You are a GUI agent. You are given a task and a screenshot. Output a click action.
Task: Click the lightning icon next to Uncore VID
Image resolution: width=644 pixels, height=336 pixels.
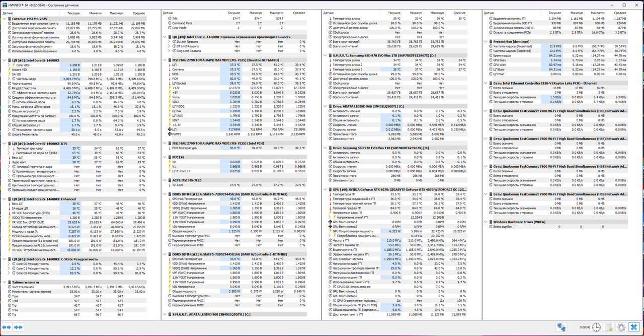click(9, 70)
